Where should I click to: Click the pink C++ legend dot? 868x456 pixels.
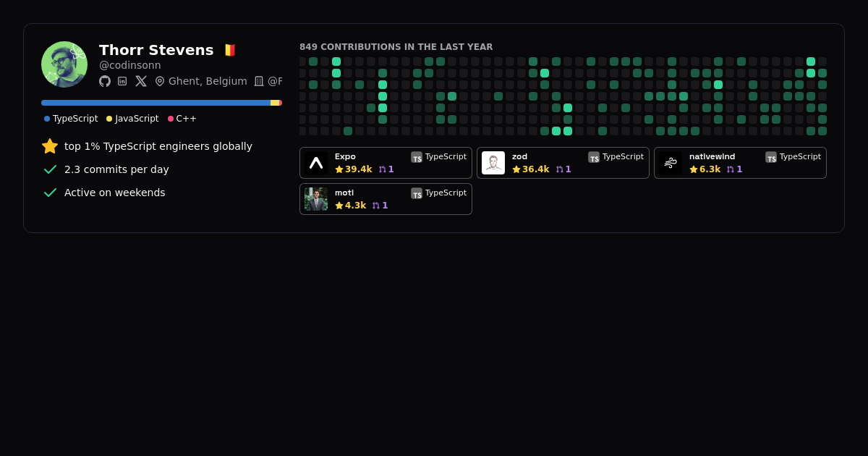[x=171, y=119]
